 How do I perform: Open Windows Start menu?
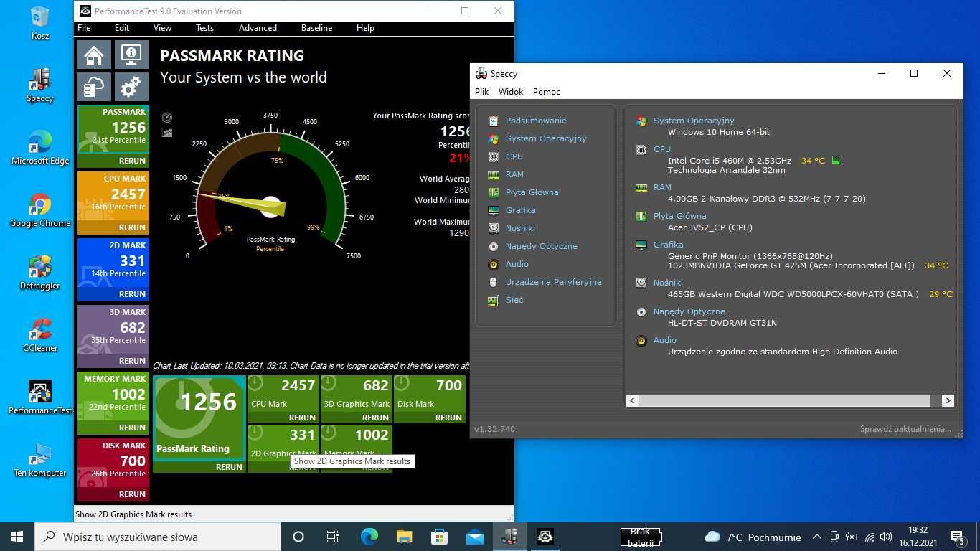pyautogui.click(x=17, y=537)
